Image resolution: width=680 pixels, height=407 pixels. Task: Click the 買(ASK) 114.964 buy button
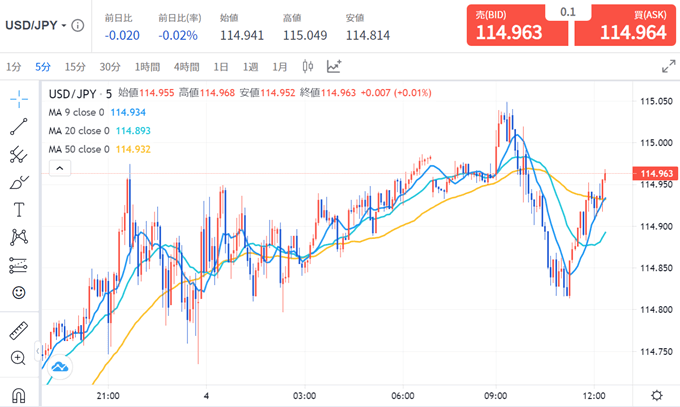[x=625, y=25]
